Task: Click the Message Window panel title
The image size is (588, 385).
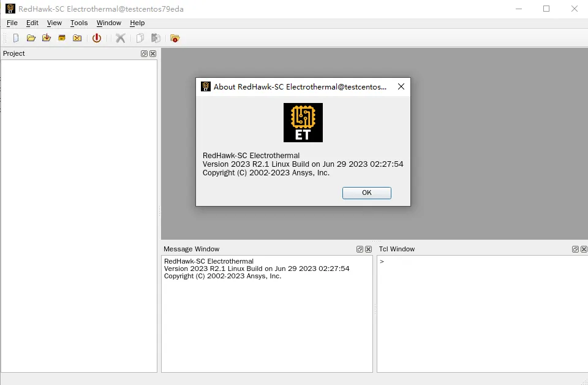Action: (191, 249)
